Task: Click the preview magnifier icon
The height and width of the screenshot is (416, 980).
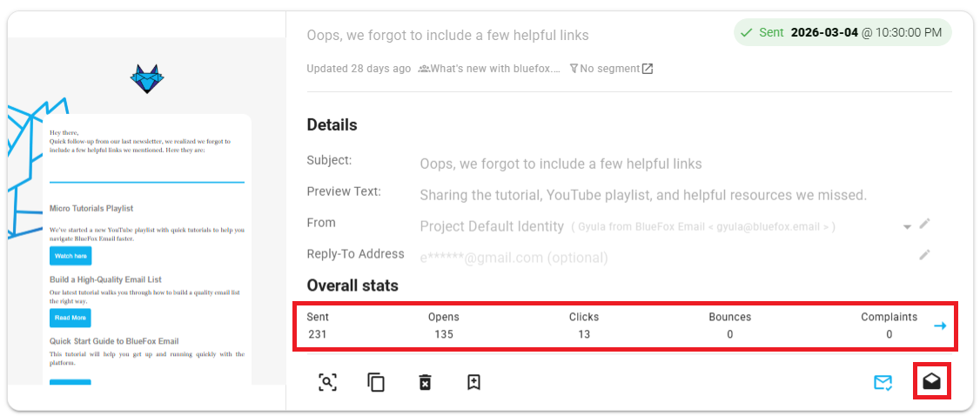Action: click(327, 382)
